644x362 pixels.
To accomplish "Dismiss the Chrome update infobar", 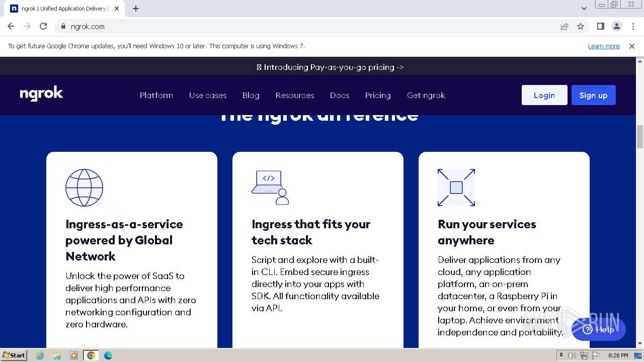I will coord(632,46).
